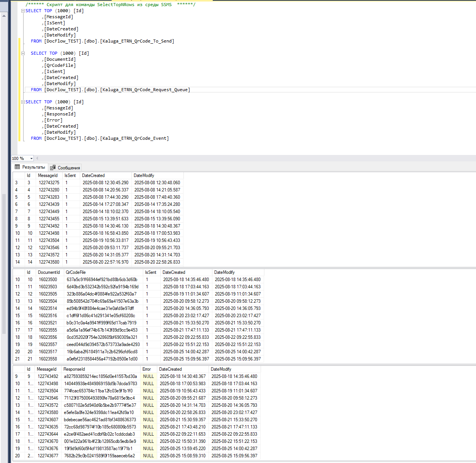Click QrCodeFile value ceed044d9d394572b573733a9ade4293
The width and height of the screenshot is (476, 463).
[103, 344]
